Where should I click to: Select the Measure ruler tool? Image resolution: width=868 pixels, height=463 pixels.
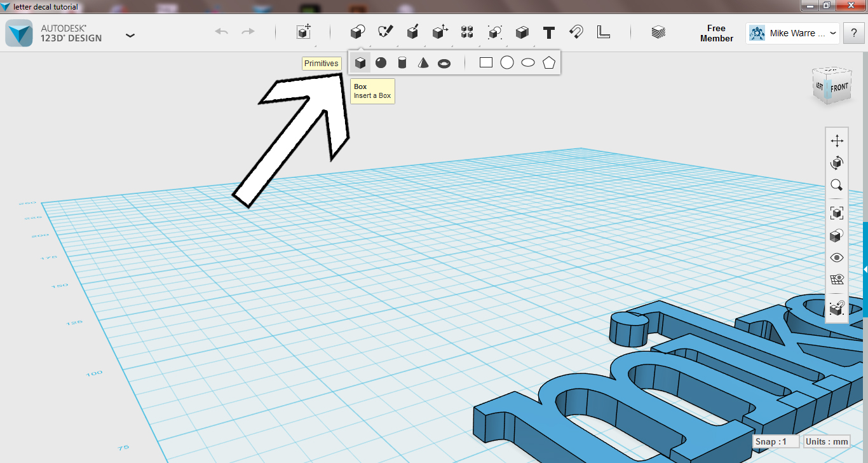[x=604, y=32]
